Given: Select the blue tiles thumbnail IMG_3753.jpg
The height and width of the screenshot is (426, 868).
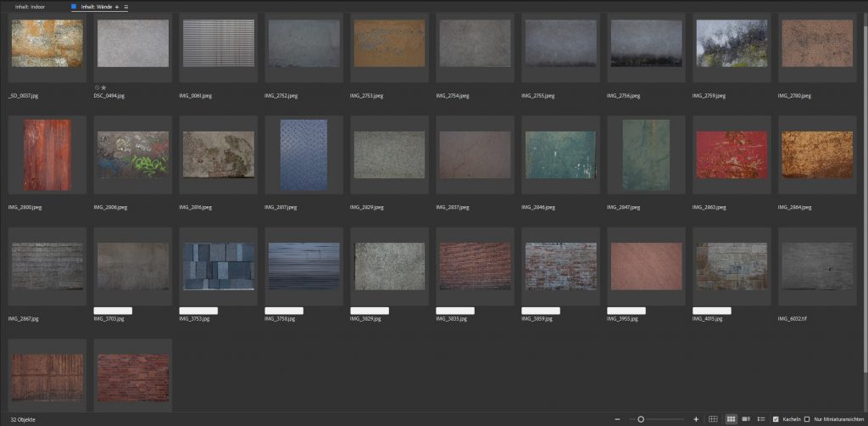Looking at the screenshot, I should pyautogui.click(x=219, y=266).
